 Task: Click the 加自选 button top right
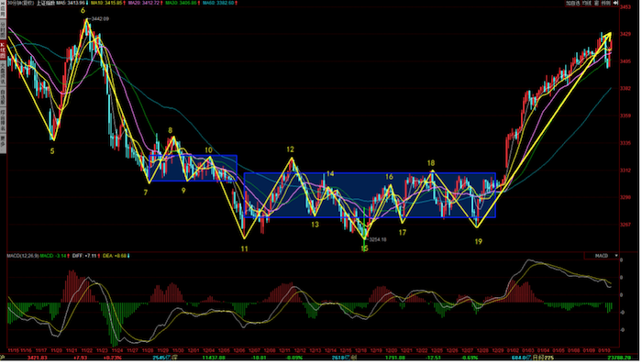572,3
